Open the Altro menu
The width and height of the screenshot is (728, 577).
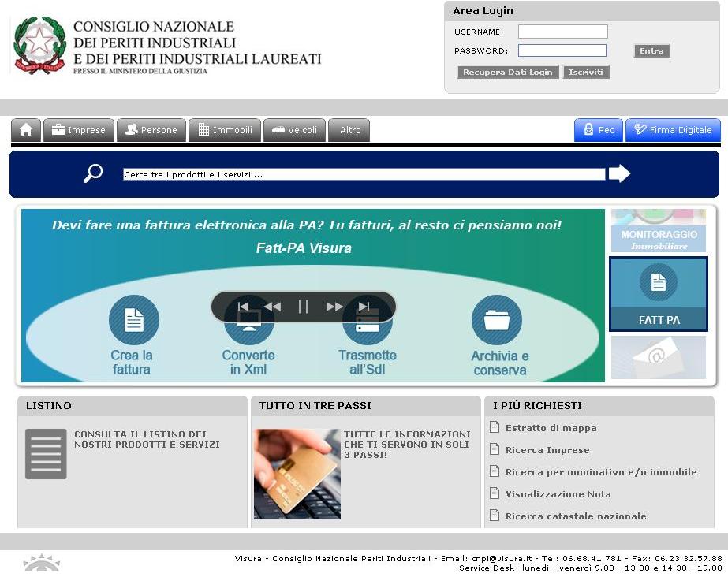point(349,130)
